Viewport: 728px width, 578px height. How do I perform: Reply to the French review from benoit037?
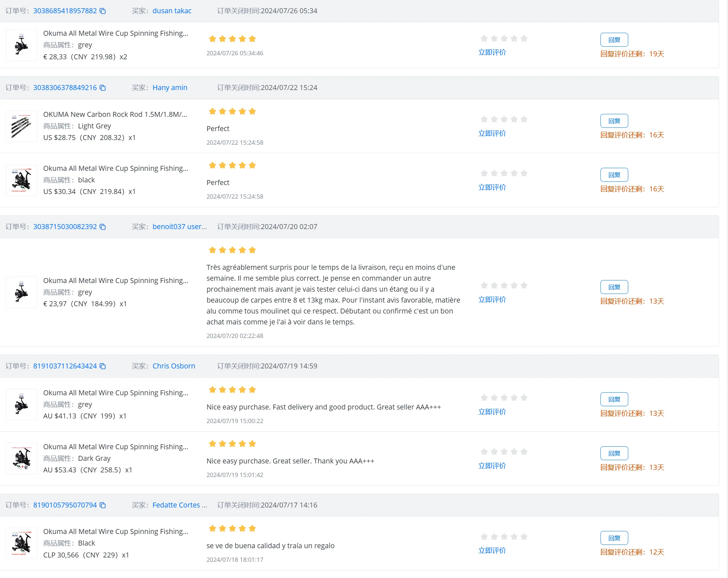point(614,287)
